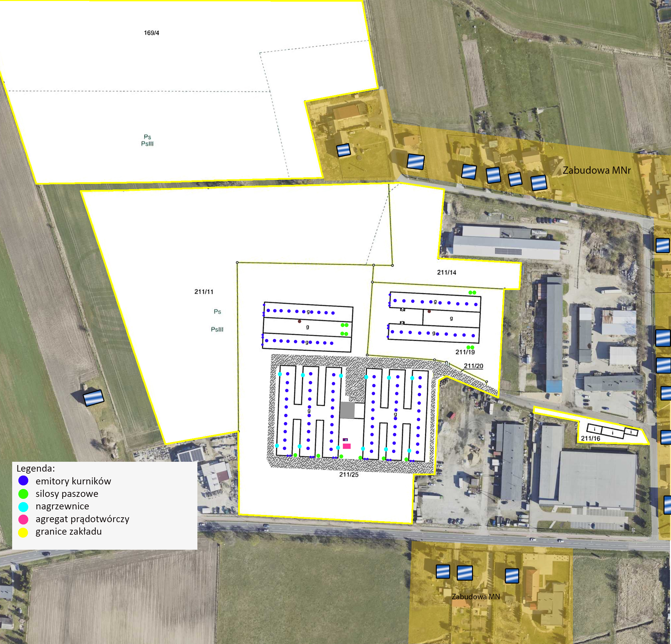This screenshot has width=671, height=644.
Task: Click the striped receptor icon in west field
Action: coord(94,398)
